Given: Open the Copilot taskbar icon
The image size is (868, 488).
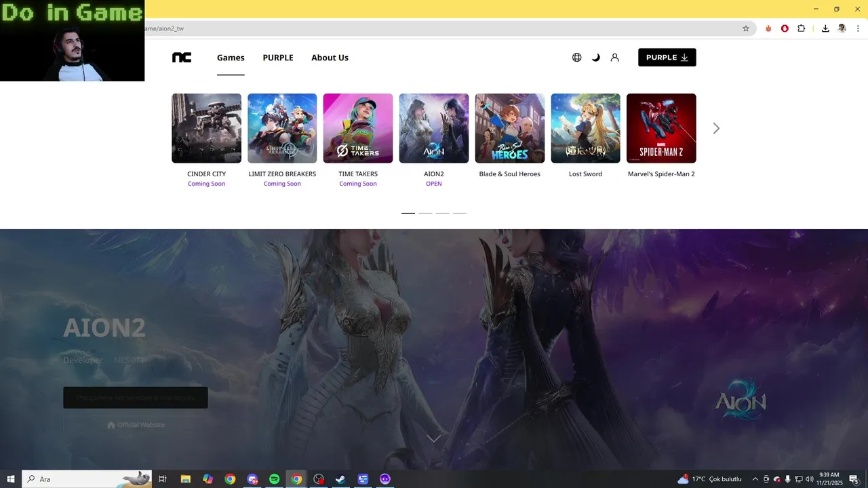Looking at the screenshot, I should pyautogui.click(x=208, y=479).
